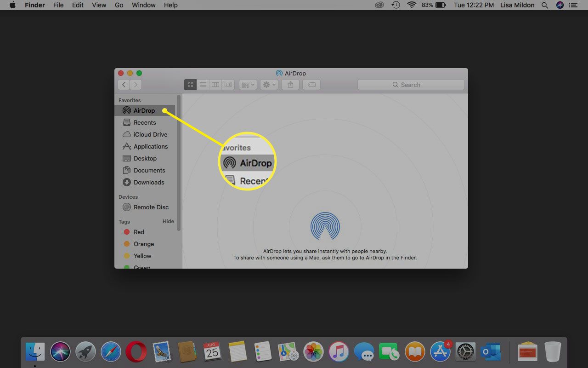The width and height of the screenshot is (588, 368).
Task: Open Applications folder in sidebar
Action: [145, 146]
